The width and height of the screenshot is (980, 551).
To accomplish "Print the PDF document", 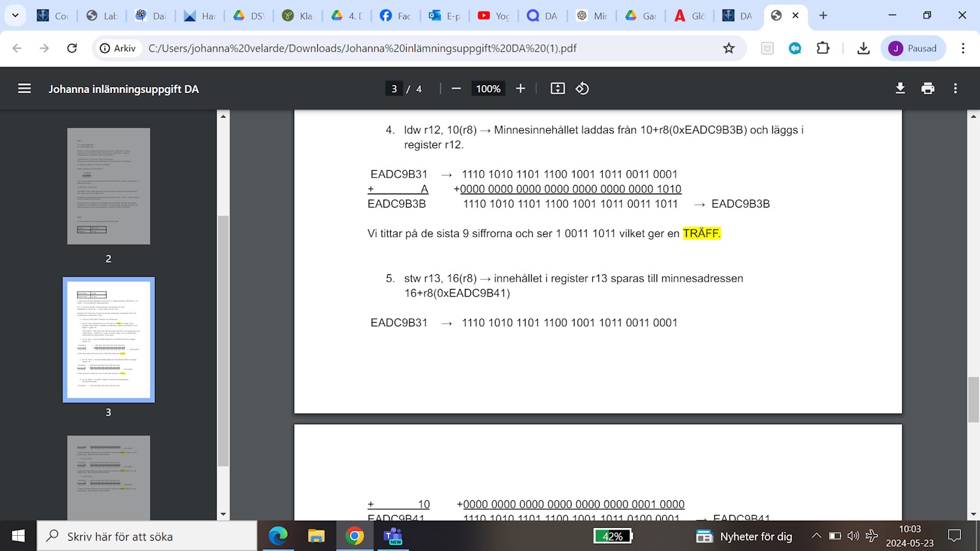I will (x=928, y=89).
